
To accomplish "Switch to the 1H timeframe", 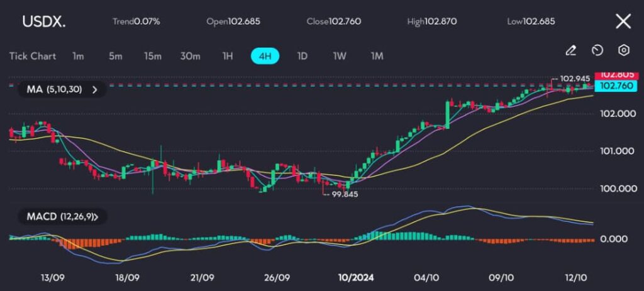I will click(x=228, y=56).
